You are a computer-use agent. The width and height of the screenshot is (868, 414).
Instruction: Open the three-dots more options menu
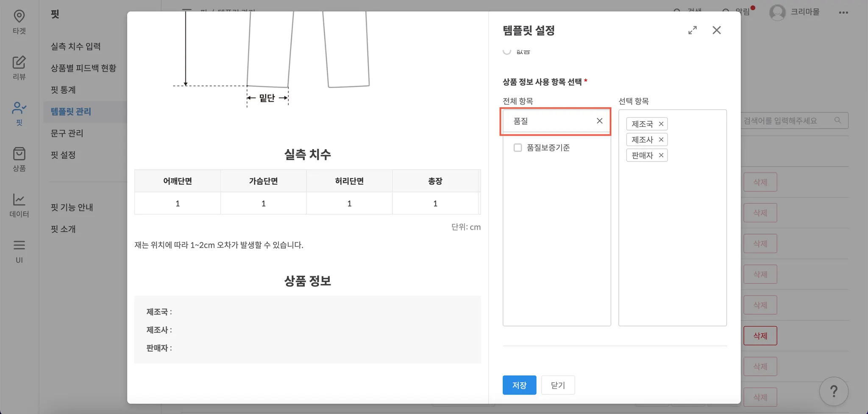[x=843, y=13]
